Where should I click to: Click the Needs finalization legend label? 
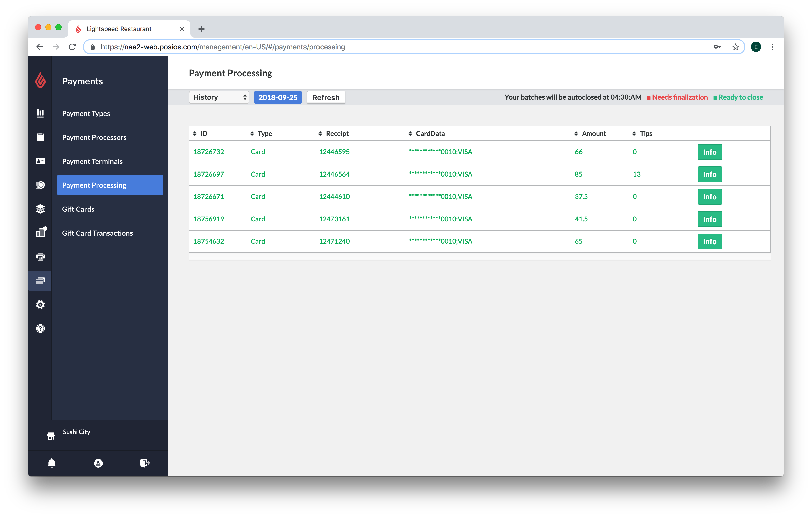click(680, 97)
